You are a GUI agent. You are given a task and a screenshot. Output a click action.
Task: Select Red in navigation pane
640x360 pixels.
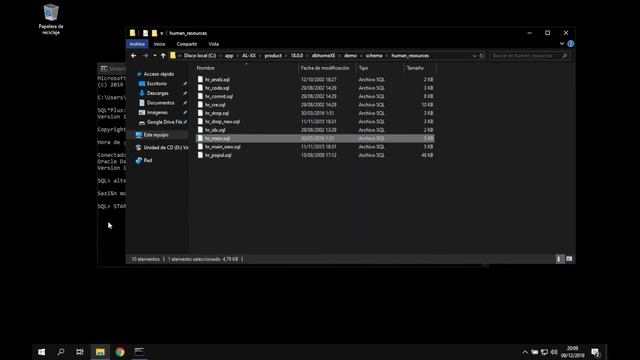(x=147, y=160)
